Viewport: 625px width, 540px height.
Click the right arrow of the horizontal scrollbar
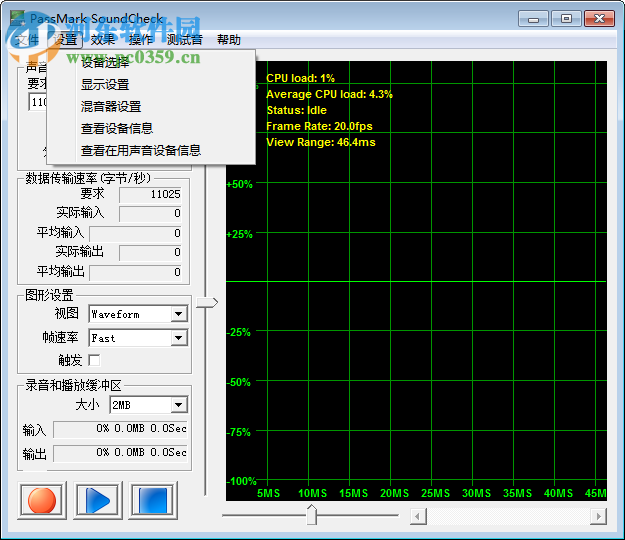(598, 516)
